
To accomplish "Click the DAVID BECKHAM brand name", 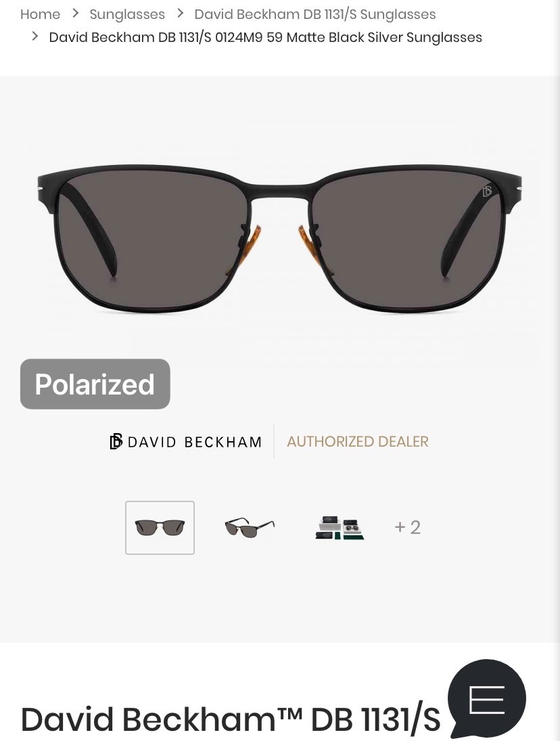I will (x=195, y=442).
